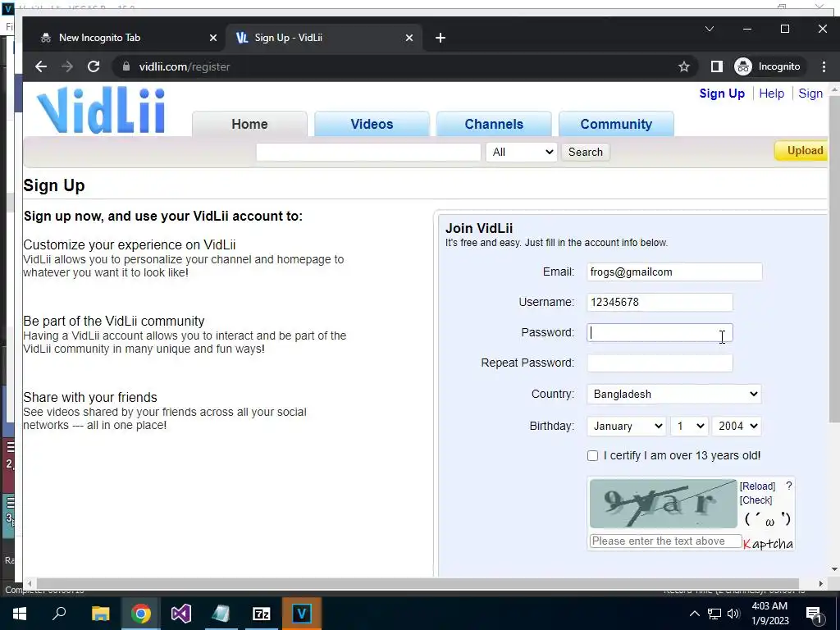Click the lock icon in address bar
Screen dimensions: 840x630
pos(126,66)
